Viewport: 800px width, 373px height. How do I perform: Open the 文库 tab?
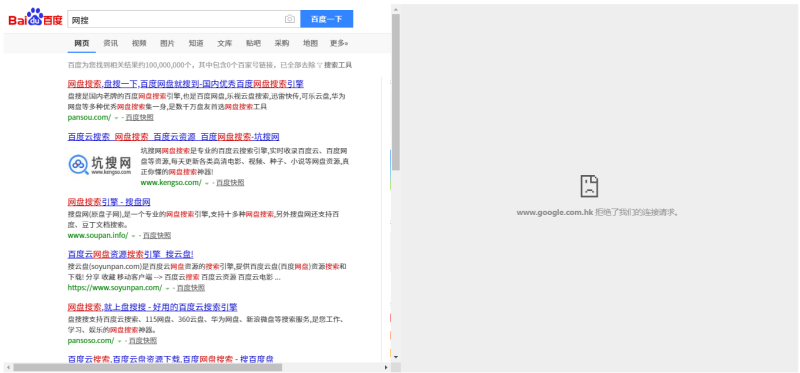pos(224,43)
